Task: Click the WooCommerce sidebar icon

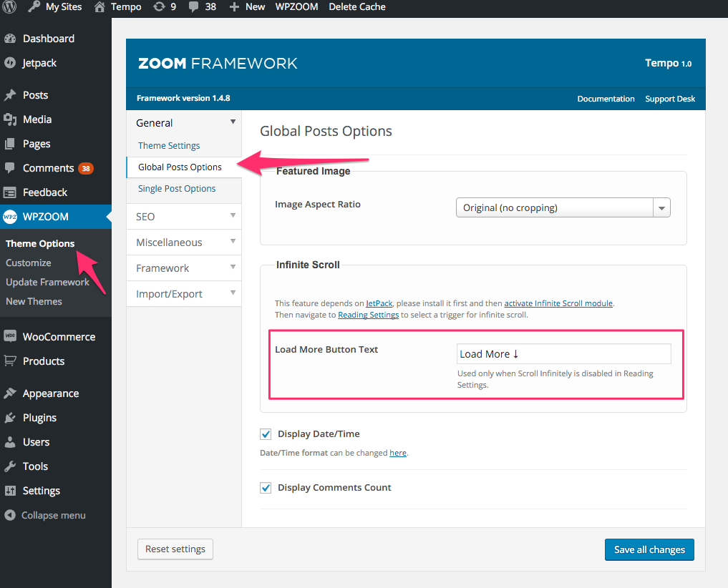Action: 10,336
